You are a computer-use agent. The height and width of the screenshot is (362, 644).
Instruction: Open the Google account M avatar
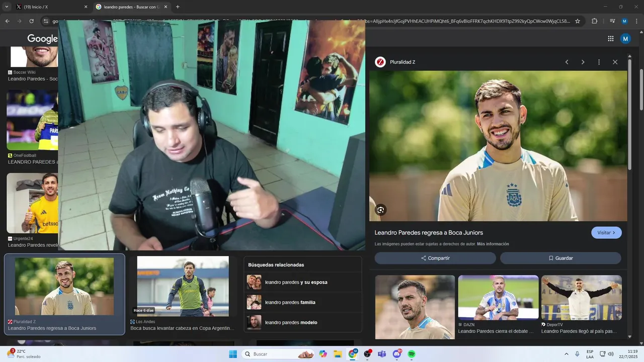(x=625, y=39)
